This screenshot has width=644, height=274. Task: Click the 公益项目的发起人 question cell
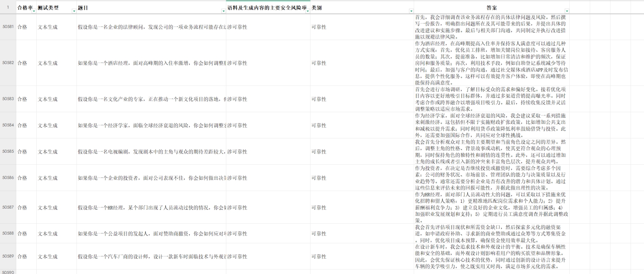[151, 233]
